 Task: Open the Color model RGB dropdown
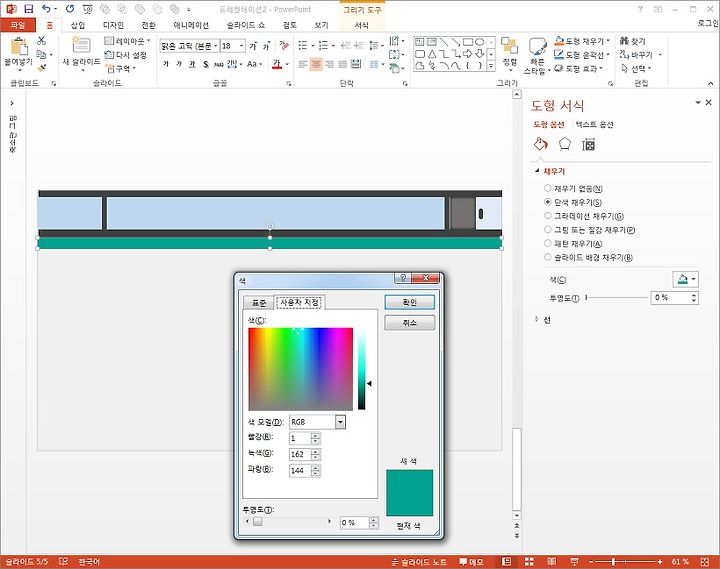[x=340, y=422]
